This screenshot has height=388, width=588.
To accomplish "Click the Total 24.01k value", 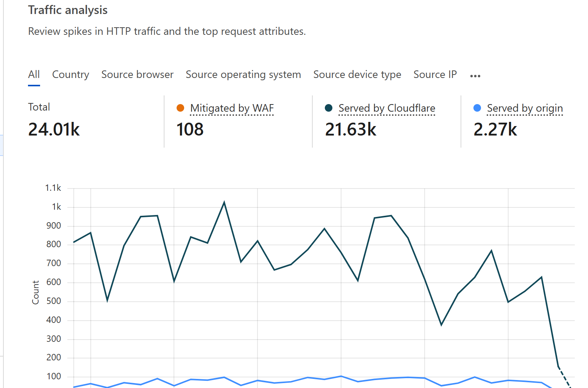I will coord(54,129).
